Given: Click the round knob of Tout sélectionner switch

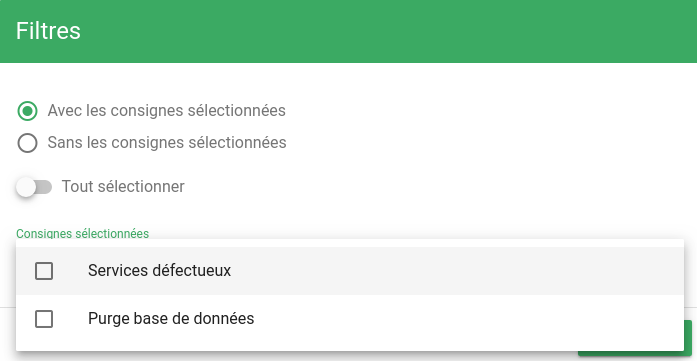Looking at the screenshot, I should click(x=26, y=187).
